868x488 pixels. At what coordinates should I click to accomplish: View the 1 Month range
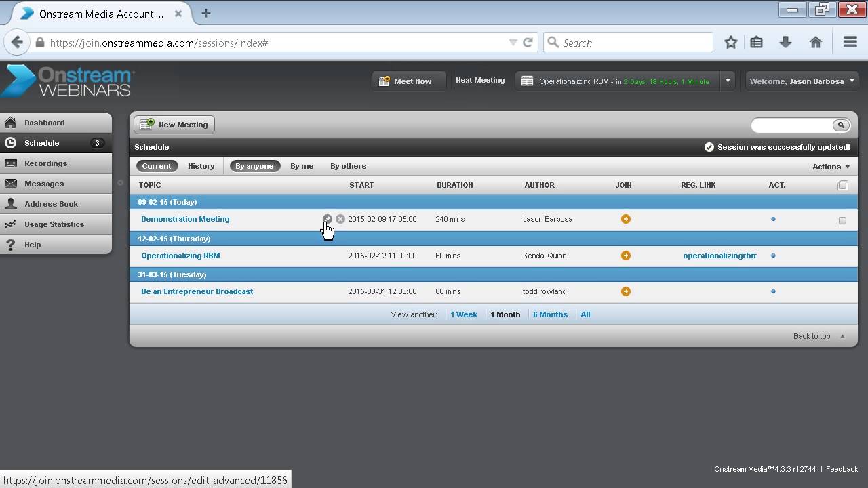click(505, 314)
